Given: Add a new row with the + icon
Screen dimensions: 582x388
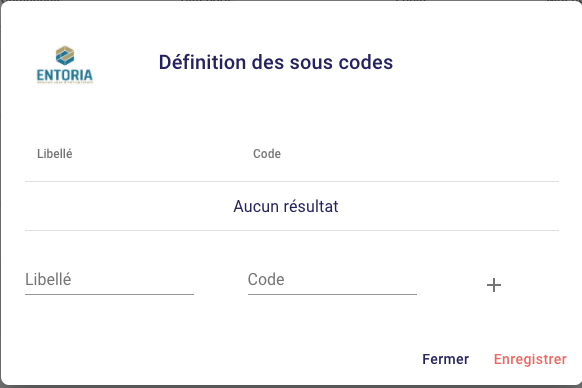Looking at the screenshot, I should pyautogui.click(x=494, y=285).
